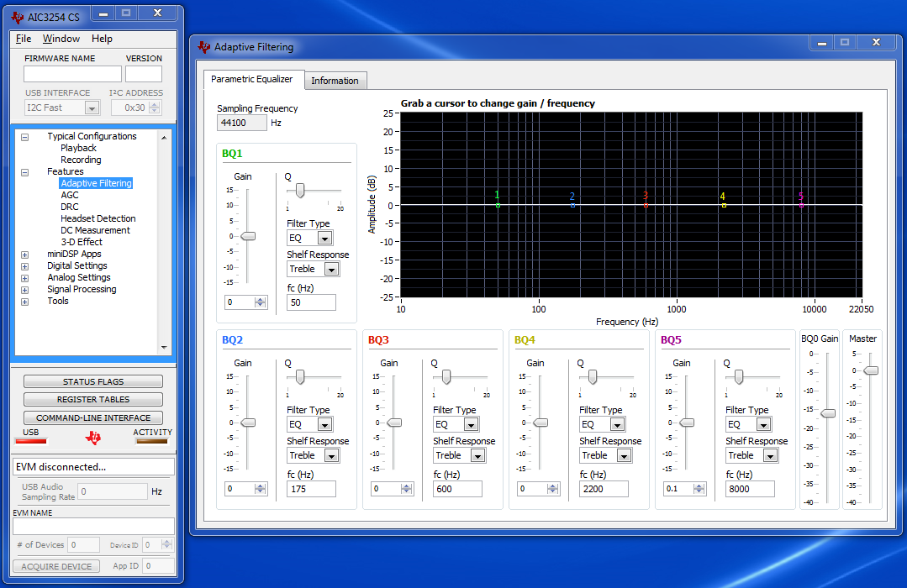Switch to the Information tab
This screenshot has height=588, width=907.
(x=335, y=81)
